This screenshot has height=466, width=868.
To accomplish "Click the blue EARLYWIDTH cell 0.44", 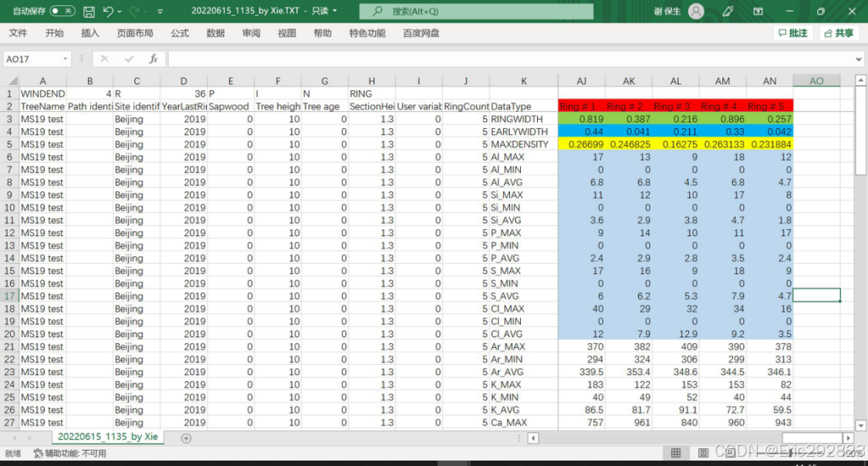I will [x=581, y=132].
